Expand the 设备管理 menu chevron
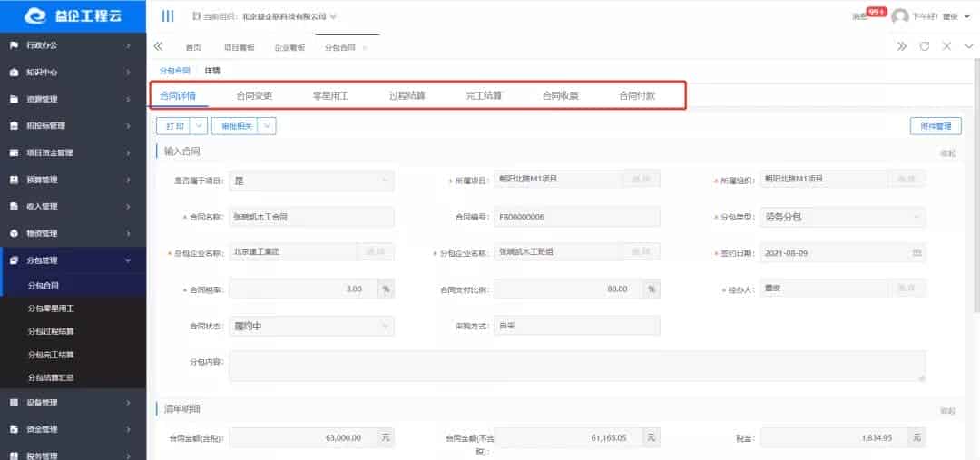 click(x=128, y=403)
